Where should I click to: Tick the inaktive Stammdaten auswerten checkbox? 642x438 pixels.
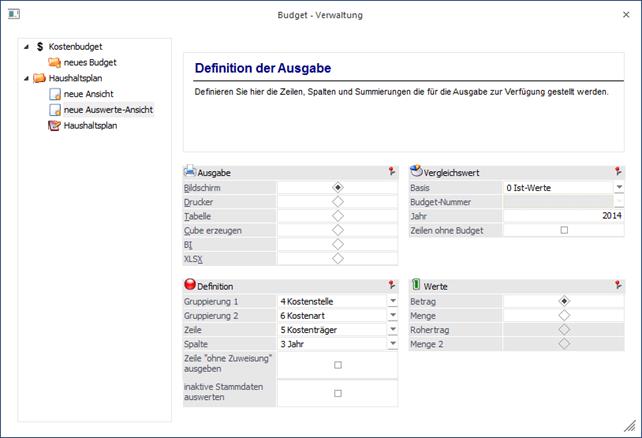coord(337,393)
